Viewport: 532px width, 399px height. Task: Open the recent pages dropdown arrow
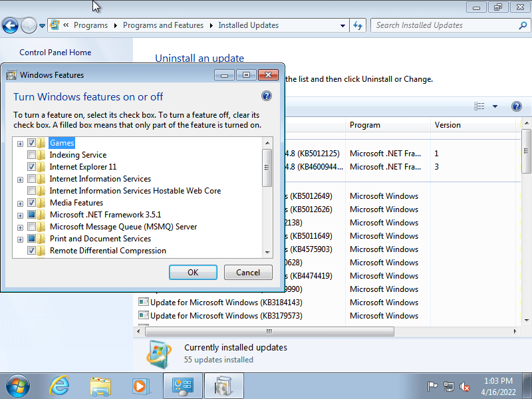pos(42,26)
